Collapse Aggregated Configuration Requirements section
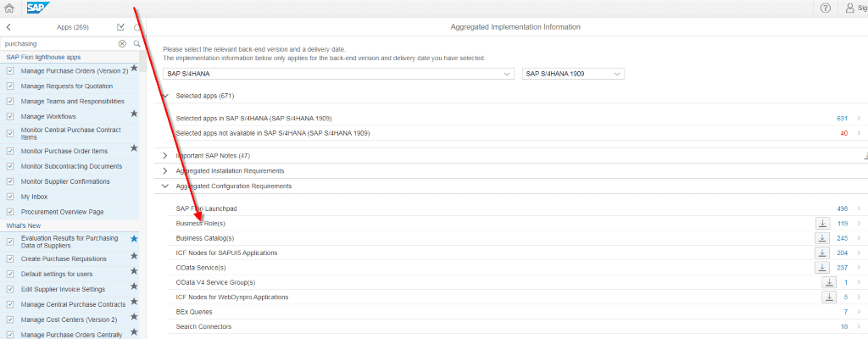The image size is (868, 339). 164,186
